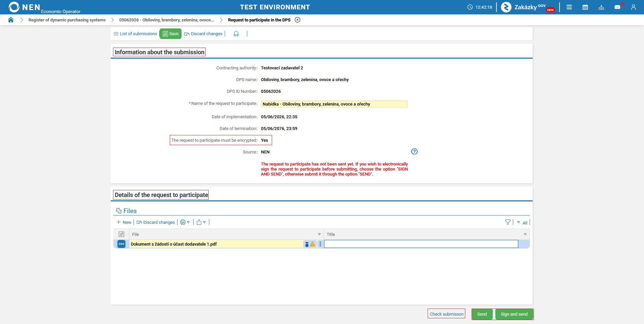Open downloads tray icon in header

tap(601, 7)
